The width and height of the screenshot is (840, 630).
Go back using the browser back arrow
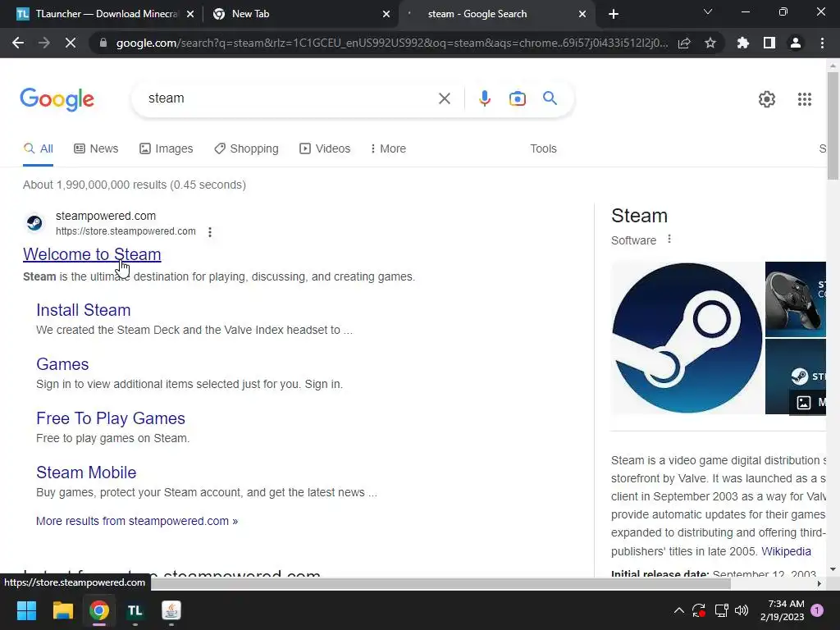tap(18, 43)
